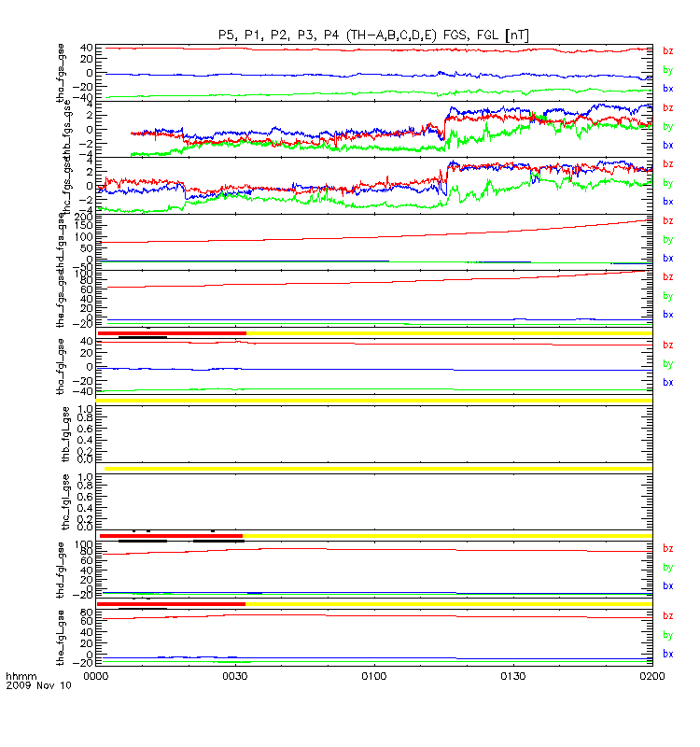Click the tha_fgs_gse y-axis label
The image size is (700, 747).
pyautogui.click(x=61, y=73)
